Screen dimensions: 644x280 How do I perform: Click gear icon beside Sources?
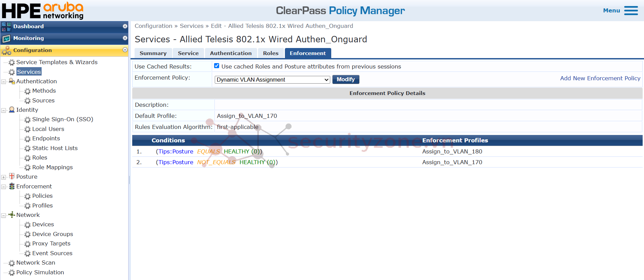click(x=28, y=101)
